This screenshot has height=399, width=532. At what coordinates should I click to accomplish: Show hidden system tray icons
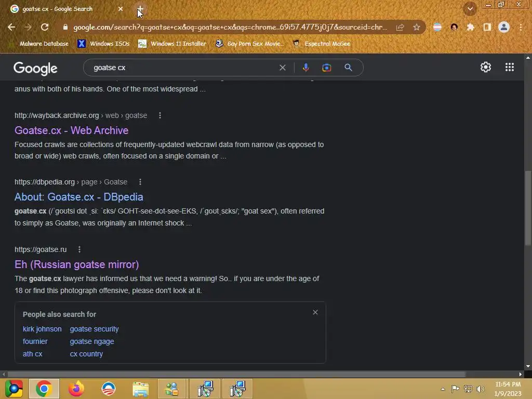[x=443, y=389]
